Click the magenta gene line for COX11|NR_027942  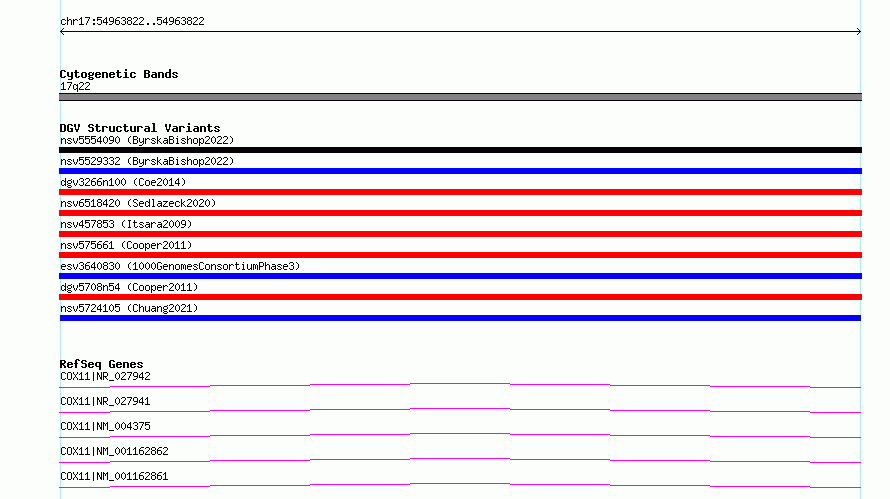(x=460, y=385)
